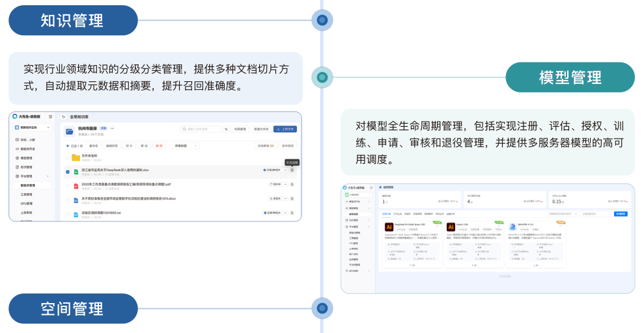Collapse the 平台管理 sidebar group
644x333 pixels.
[48, 176]
